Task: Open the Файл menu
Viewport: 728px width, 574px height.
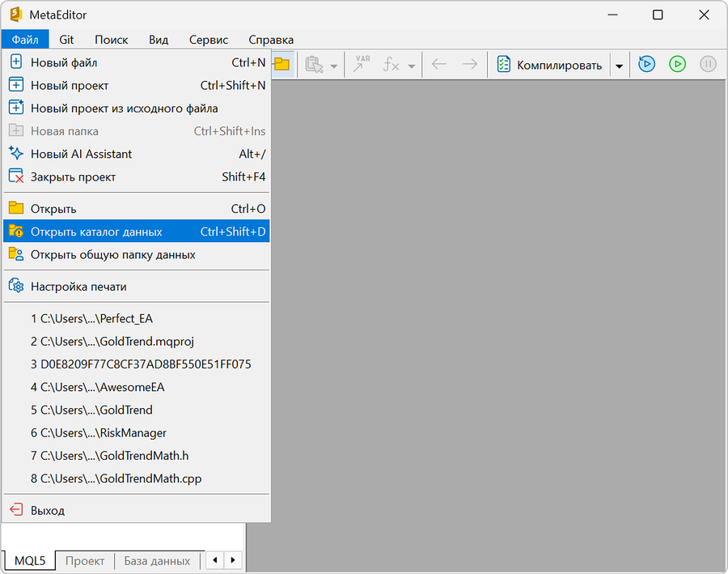Action: [x=25, y=40]
